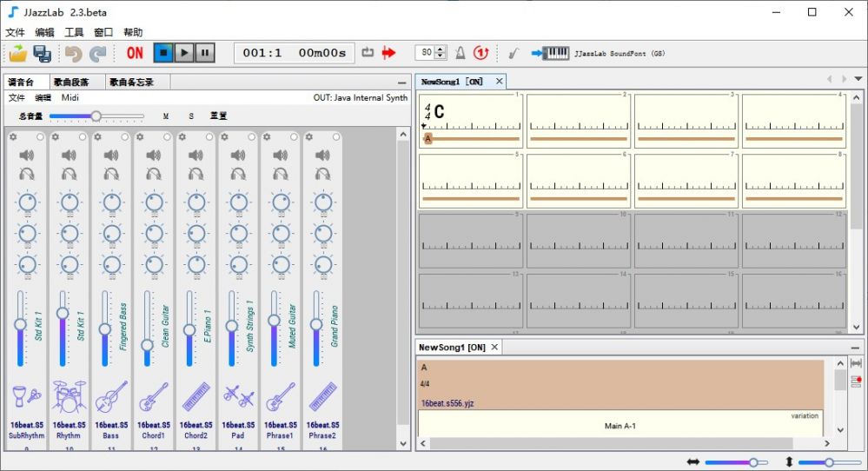Open the 工具 menu
The height and width of the screenshot is (471, 868).
tap(74, 32)
